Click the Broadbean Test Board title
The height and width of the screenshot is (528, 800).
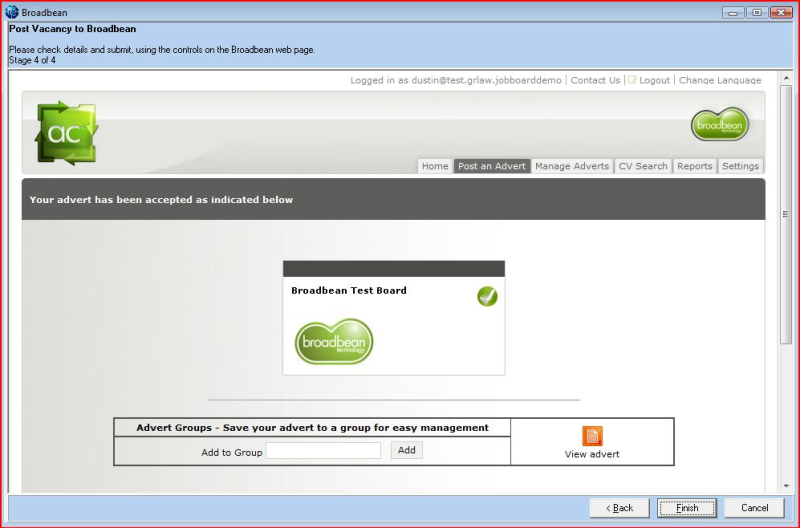pyautogui.click(x=349, y=290)
